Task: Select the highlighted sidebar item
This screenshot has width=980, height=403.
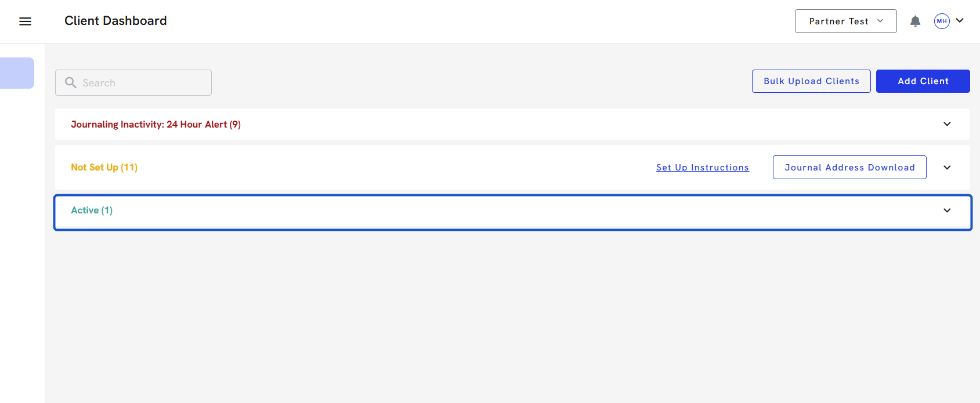Action: [17, 73]
